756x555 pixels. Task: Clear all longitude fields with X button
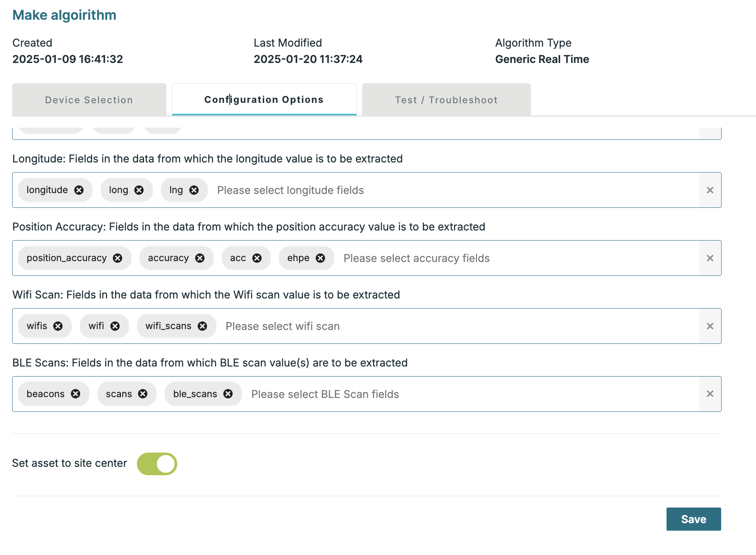(710, 190)
